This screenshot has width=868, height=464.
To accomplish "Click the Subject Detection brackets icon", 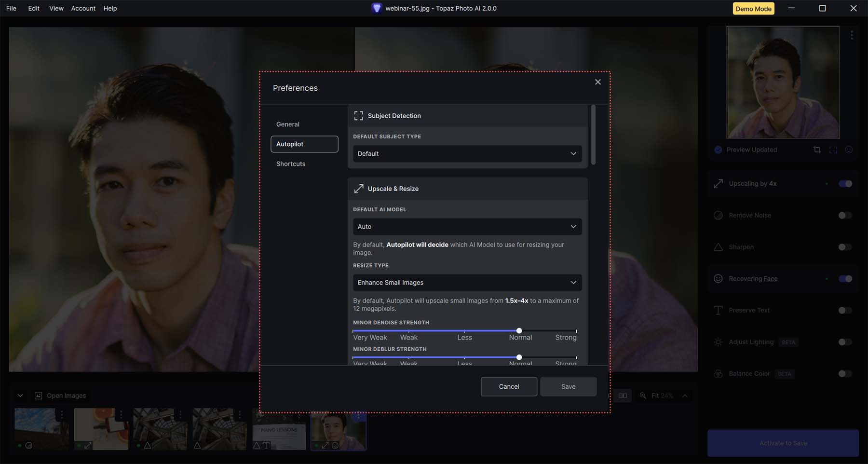I will point(358,115).
